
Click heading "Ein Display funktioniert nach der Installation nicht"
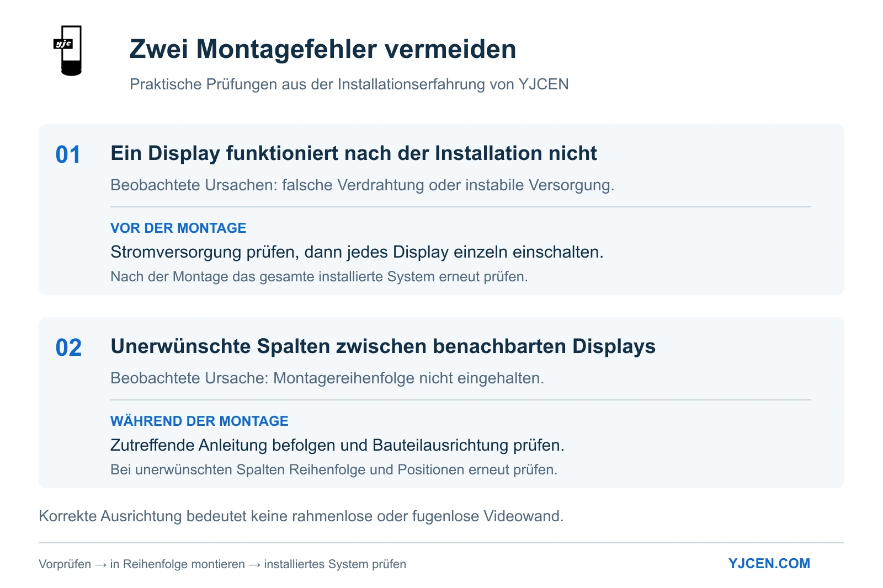click(x=354, y=153)
